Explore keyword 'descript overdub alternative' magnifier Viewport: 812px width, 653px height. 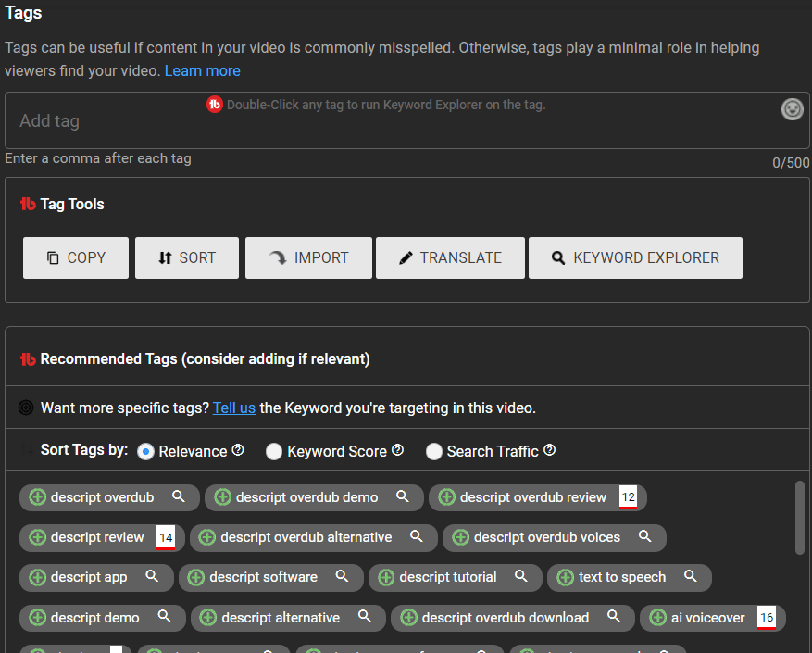pos(417,536)
